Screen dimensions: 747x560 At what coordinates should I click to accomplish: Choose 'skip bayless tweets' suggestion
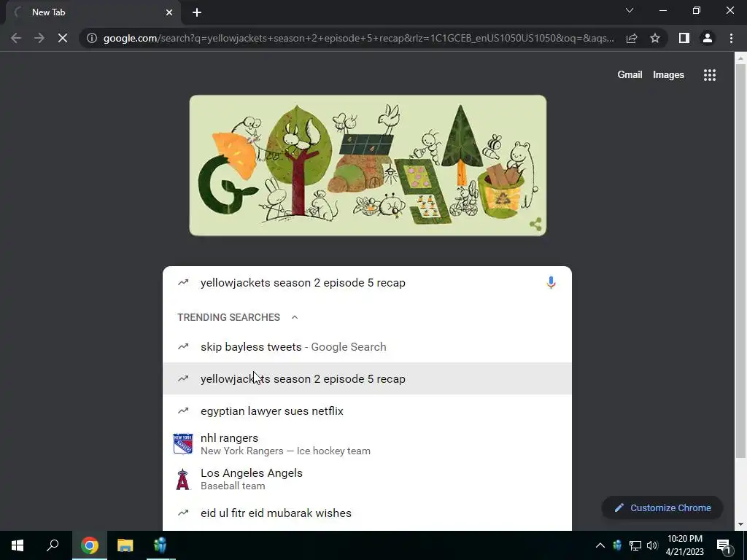click(368, 346)
